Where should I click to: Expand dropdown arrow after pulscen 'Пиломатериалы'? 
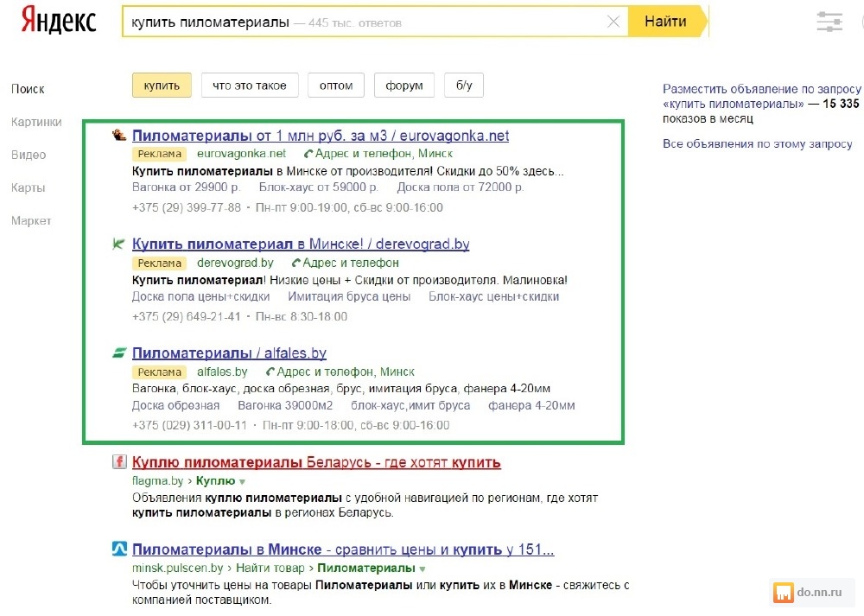pyautogui.click(x=422, y=569)
